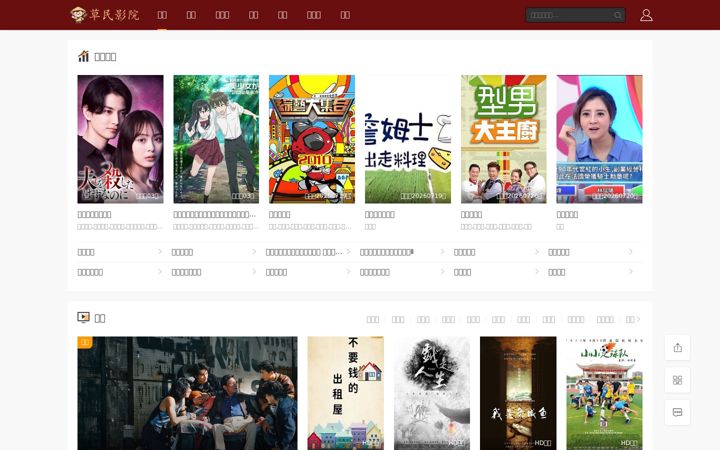The height and width of the screenshot is (450, 720).
Task: Click the title link under 益智大集合 poster
Action: pyautogui.click(x=280, y=214)
